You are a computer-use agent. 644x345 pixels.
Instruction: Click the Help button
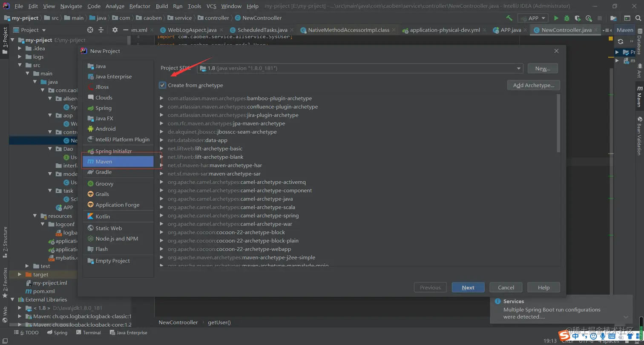pyautogui.click(x=543, y=288)
